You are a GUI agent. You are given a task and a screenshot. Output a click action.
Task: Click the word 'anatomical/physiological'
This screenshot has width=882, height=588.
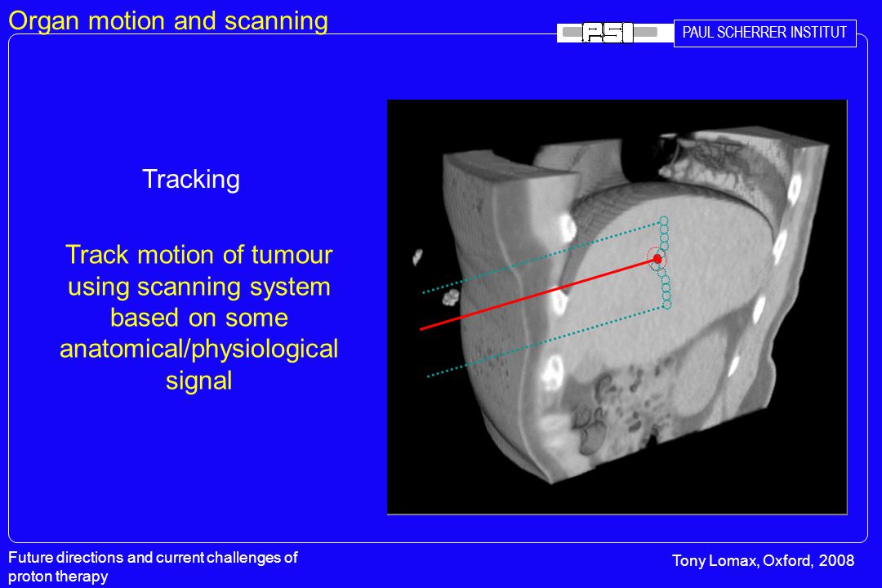click(x=199, y=350)
